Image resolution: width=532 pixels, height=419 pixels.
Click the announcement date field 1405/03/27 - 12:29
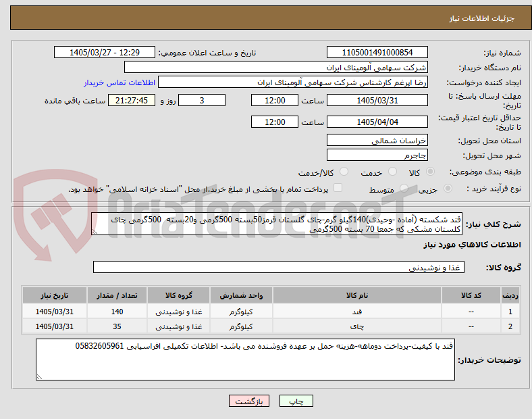pos(105,52)
